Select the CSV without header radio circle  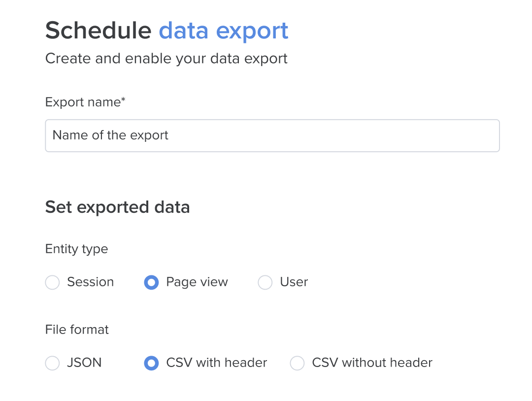click(x=297, y=363)
